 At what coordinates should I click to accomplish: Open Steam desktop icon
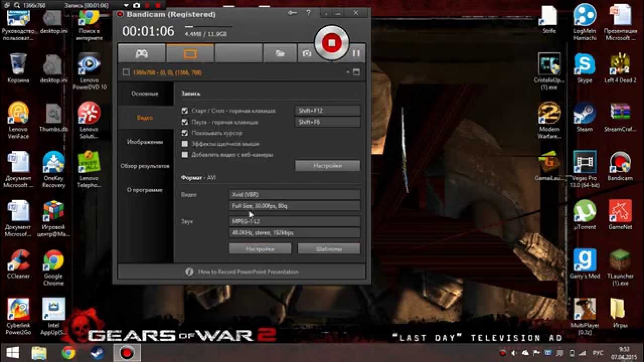click(x=585, y=117)
